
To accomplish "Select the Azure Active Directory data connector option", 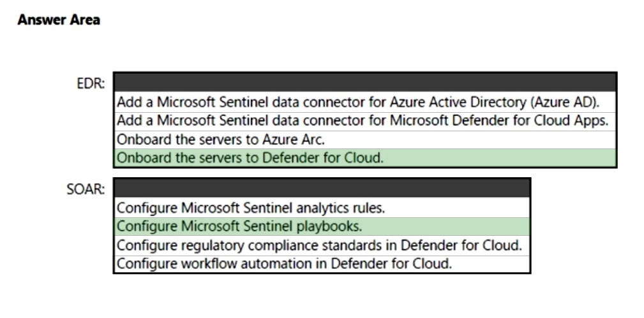I will click(358, 102).
